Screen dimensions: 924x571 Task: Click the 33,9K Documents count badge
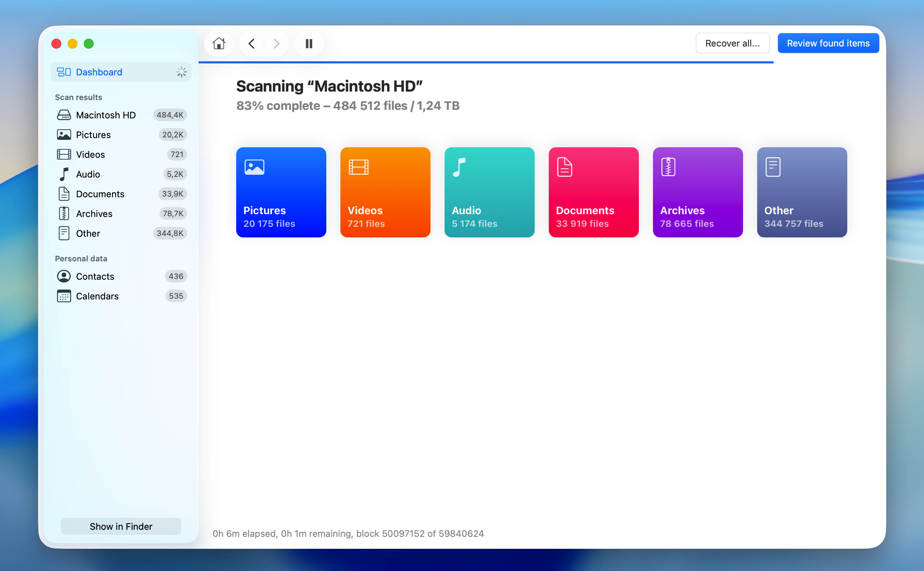point(172,194)
